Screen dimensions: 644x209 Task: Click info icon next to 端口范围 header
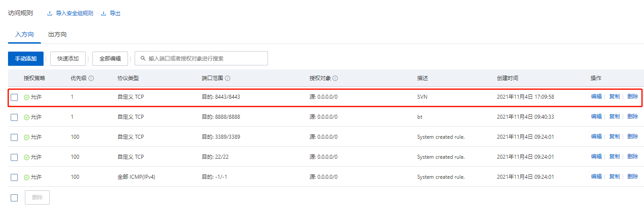[x=227, y=78]
